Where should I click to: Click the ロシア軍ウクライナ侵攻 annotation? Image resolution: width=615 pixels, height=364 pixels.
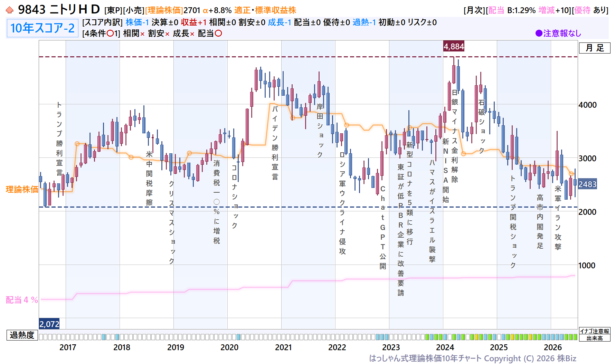click(342, 203)
